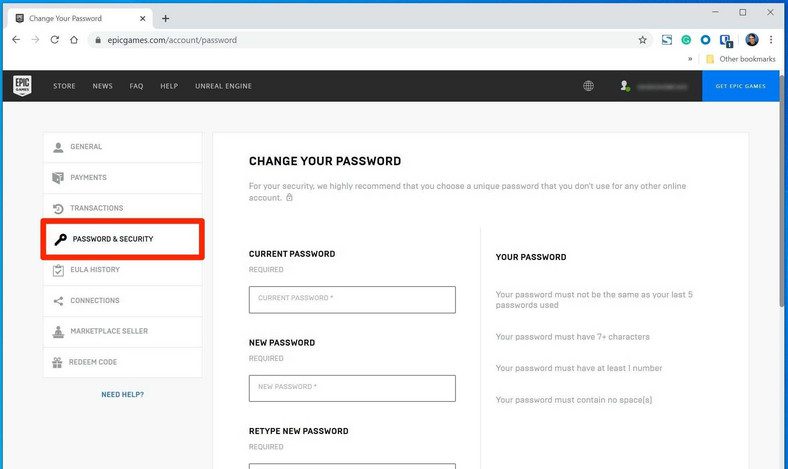Click the blurred account username in header
This screenshot has width=788, height=469.
tap(662, 86)
